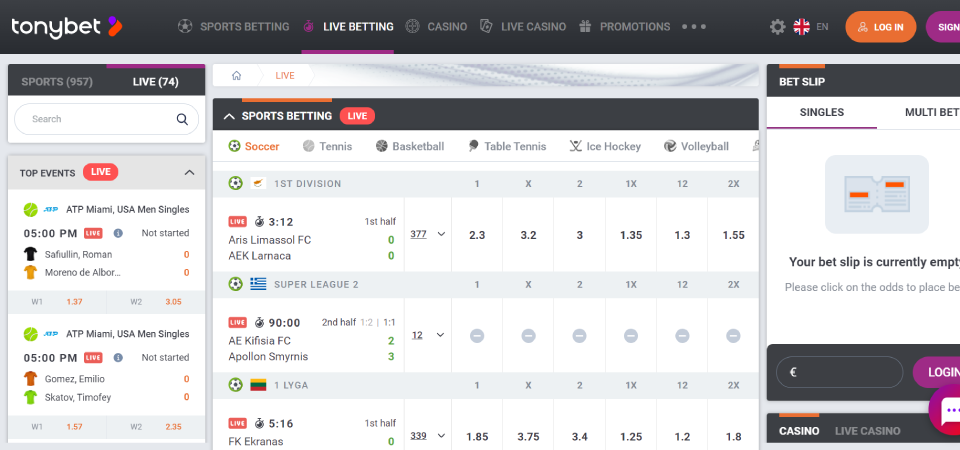Click the LIVE breadcrumb link
Image resolution: width=960 pixels, height=450 pixels.
point(285,76)
